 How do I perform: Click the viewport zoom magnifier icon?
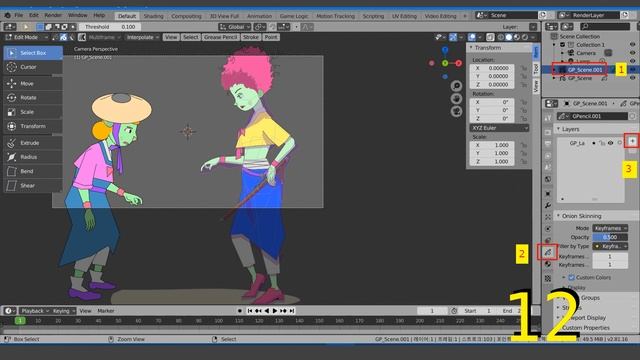(456, 86)
